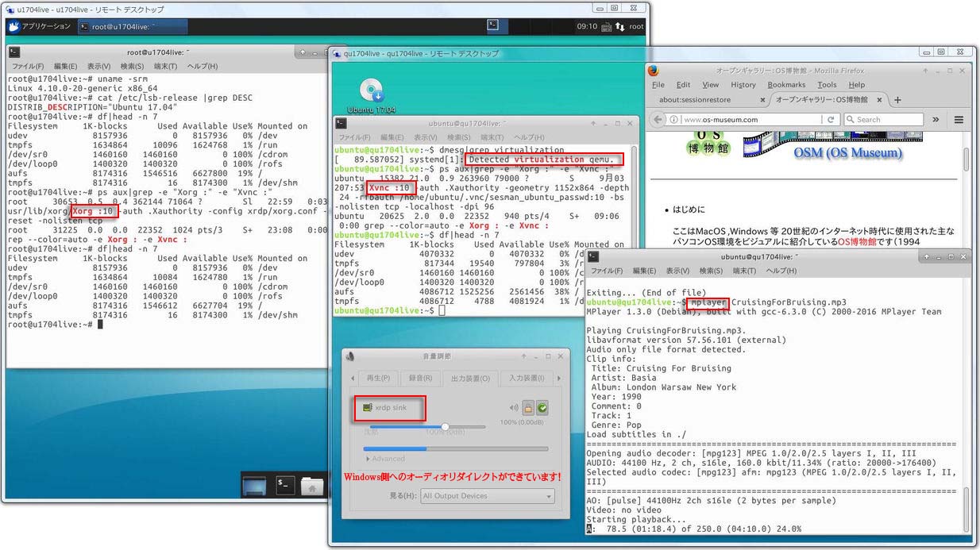Adjust the xrdp sink volume slider
The image size is (980, 550).
(x=426, y=427)
